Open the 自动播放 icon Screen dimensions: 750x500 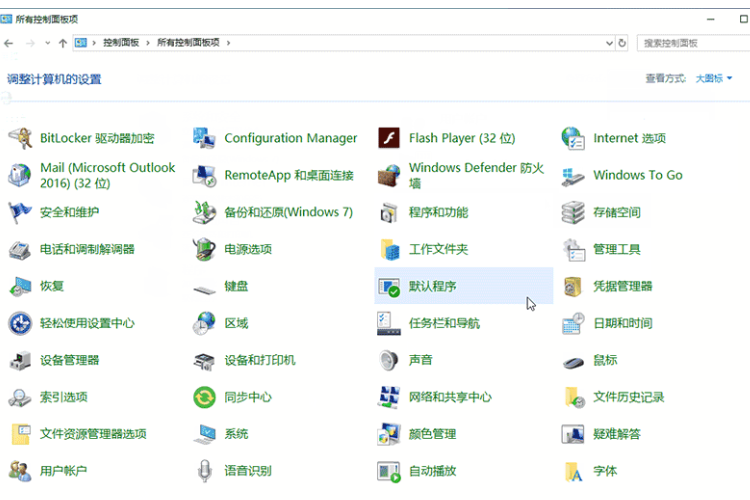pos(389,471)
